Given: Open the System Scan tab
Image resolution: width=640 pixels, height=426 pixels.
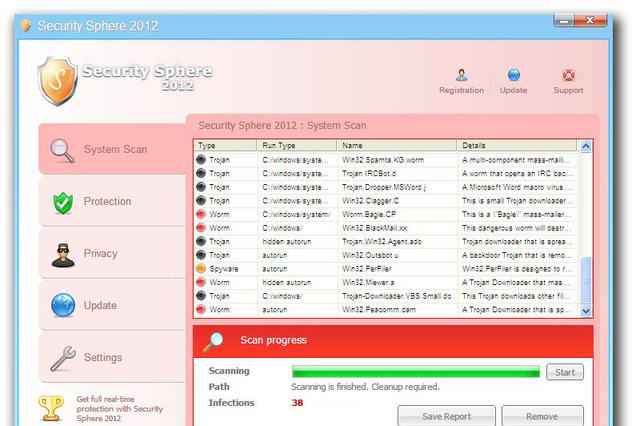Looking at the screenshot, I should click(x=112, y=149).
